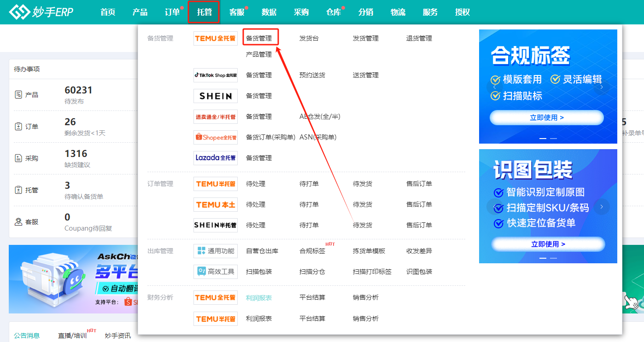Open the 客服 menu
The height and width of the screenshot is (342, 644).
[x=237, y=12]
